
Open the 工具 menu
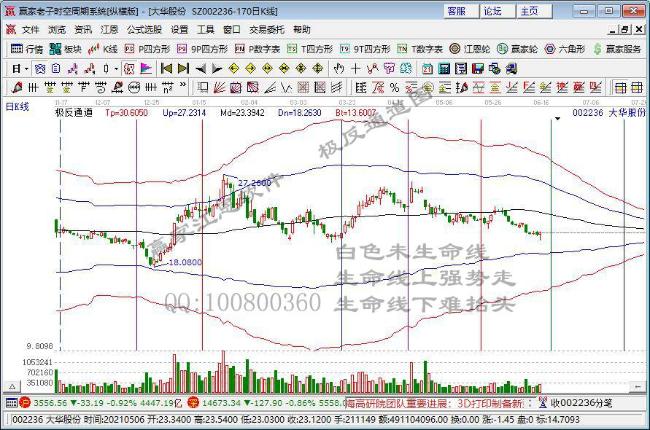(206, 30)
